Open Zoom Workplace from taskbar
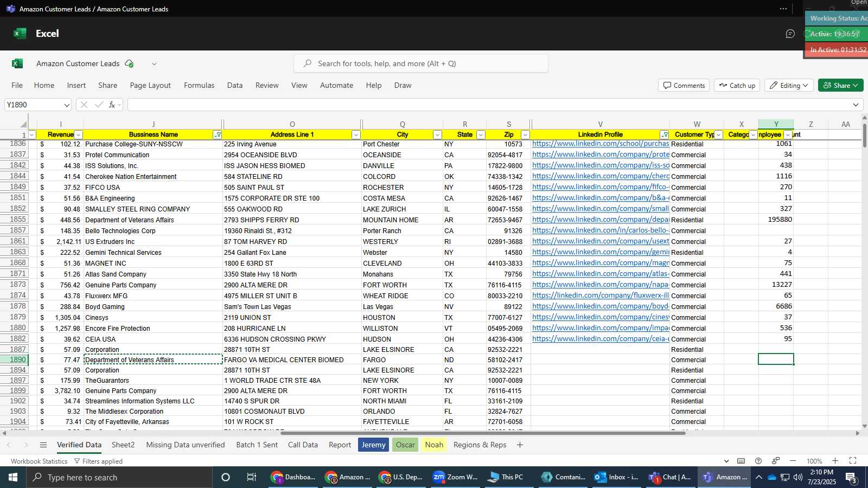 (456, 477)
